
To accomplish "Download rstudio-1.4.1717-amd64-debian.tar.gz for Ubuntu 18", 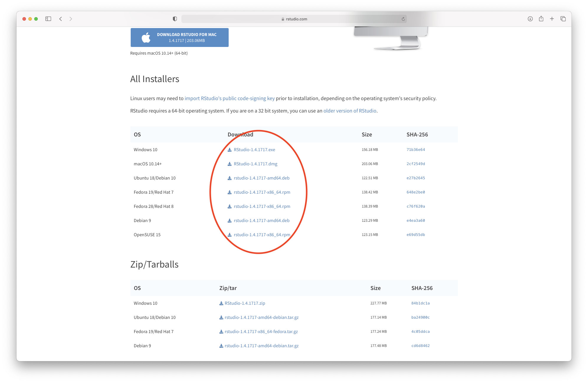I will tap(262, 317).
